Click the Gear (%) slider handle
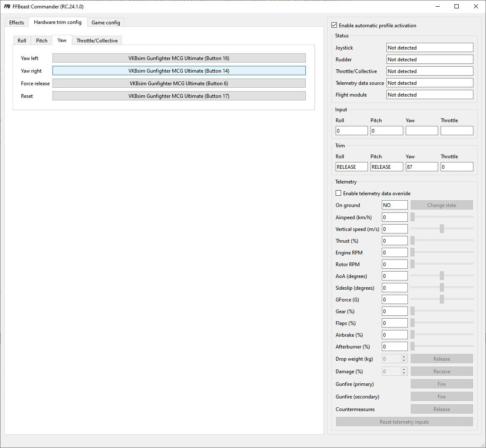 tap(412, 311)
